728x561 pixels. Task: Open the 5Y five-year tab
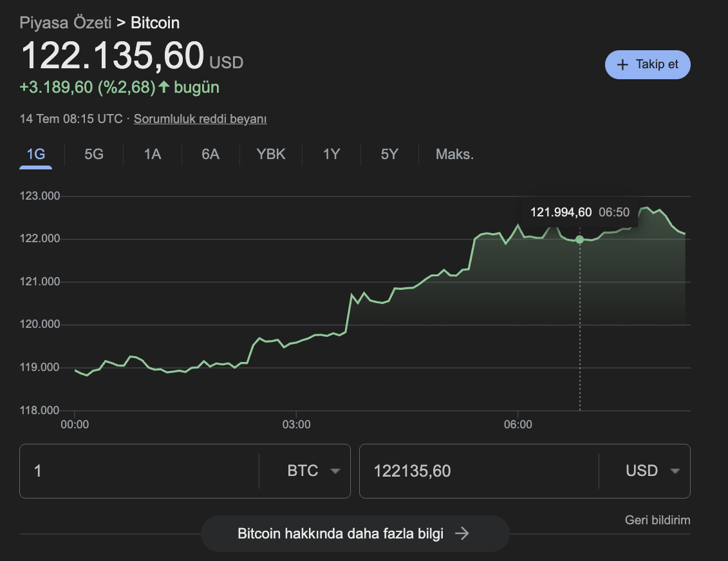[x=389, y=154]
